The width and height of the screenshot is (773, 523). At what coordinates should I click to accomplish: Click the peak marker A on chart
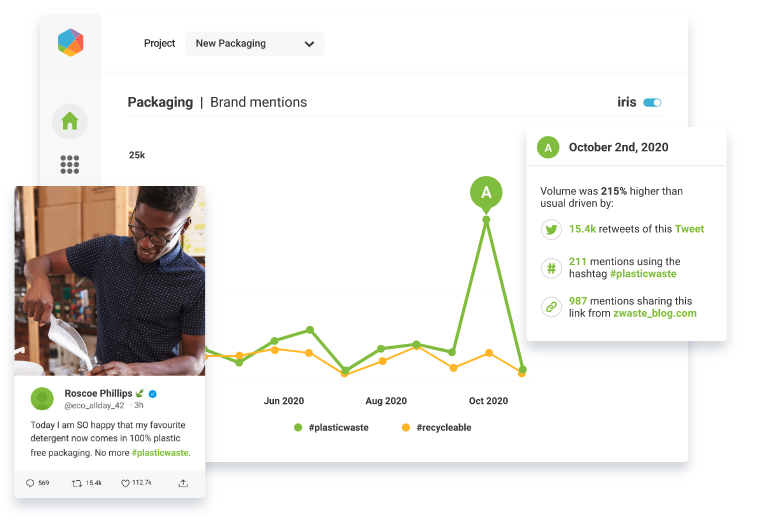coord(486,192)
